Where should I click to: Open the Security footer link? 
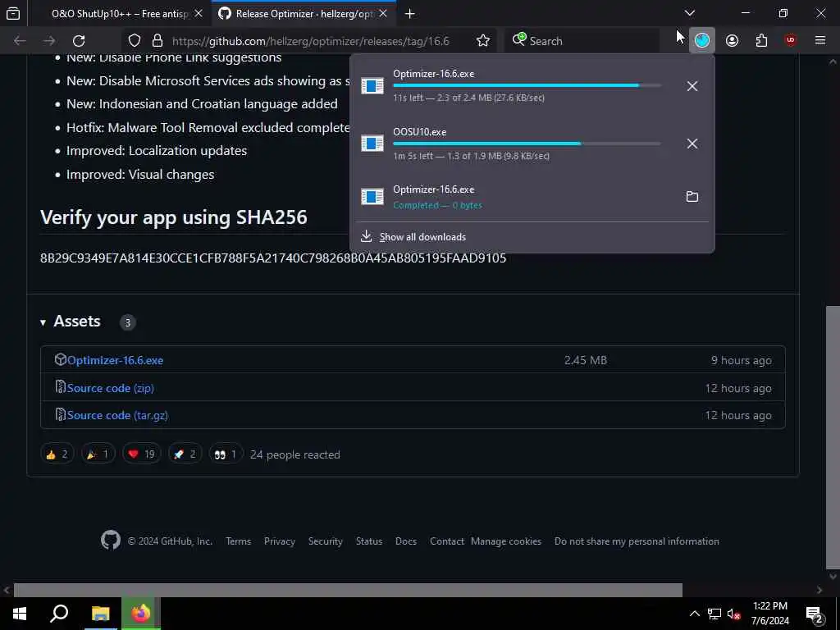click(x=325, y=541)
